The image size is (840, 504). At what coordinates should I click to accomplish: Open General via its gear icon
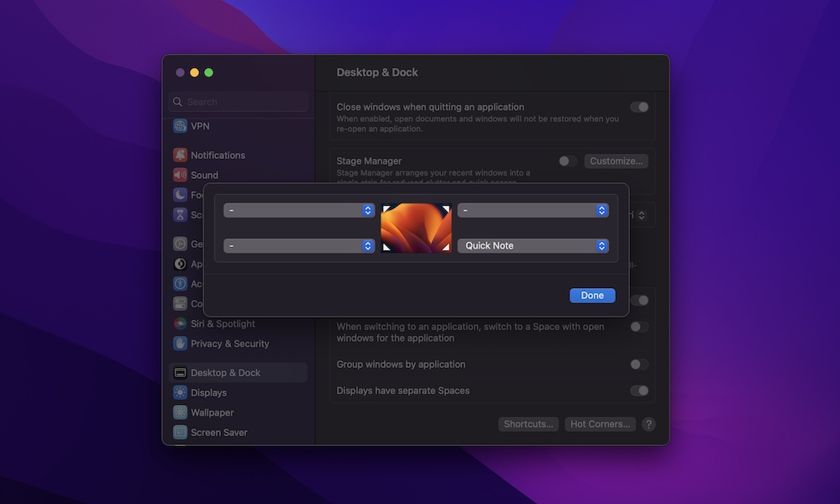[x=180, y=244]
